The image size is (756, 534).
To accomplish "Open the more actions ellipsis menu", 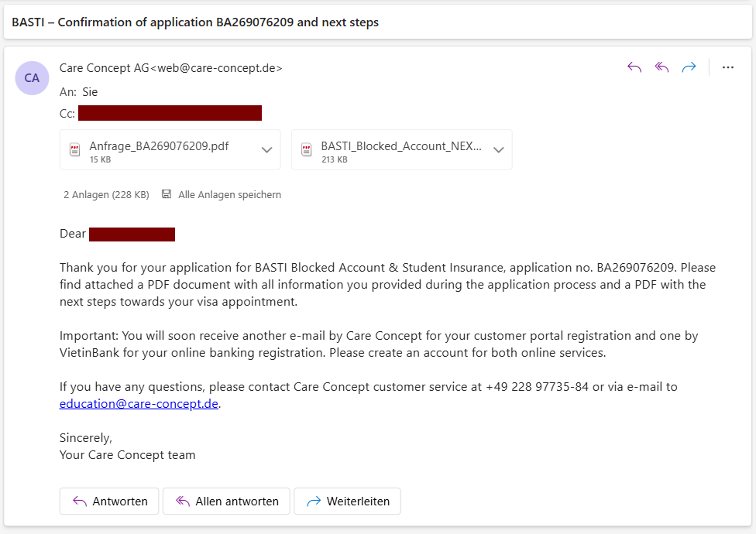I will click(727, 67).
